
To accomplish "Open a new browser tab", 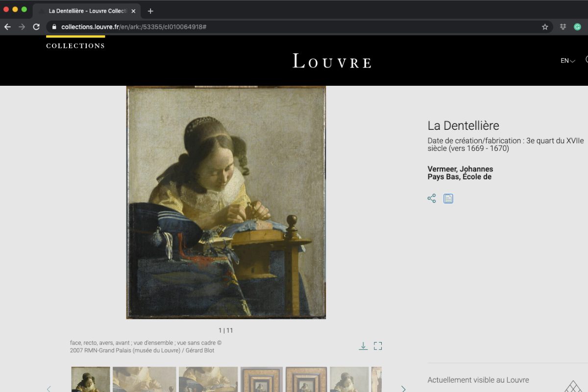I will pos(150,11).
